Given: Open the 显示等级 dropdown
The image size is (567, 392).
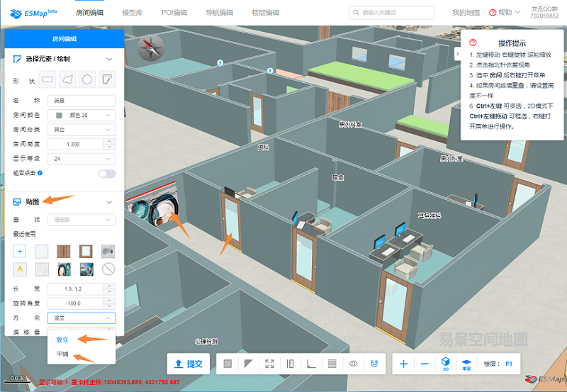Looking at the screenshot, I should click(x=82, y=158).
